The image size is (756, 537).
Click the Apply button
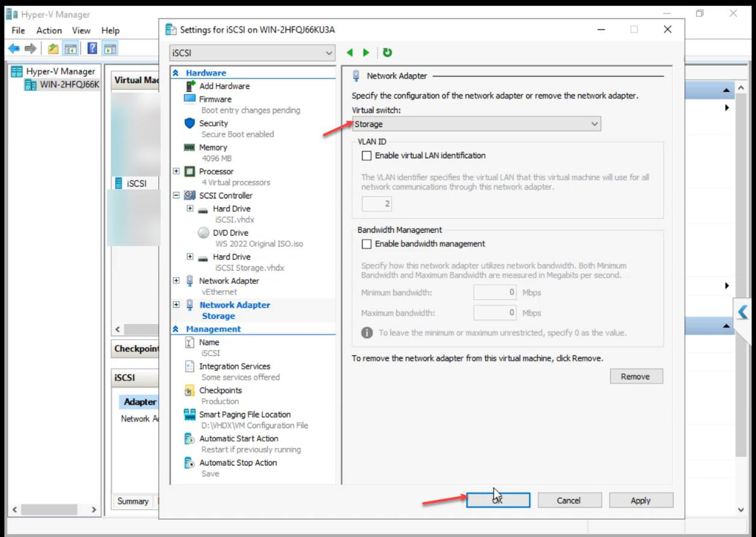click(x=641, y=500)
